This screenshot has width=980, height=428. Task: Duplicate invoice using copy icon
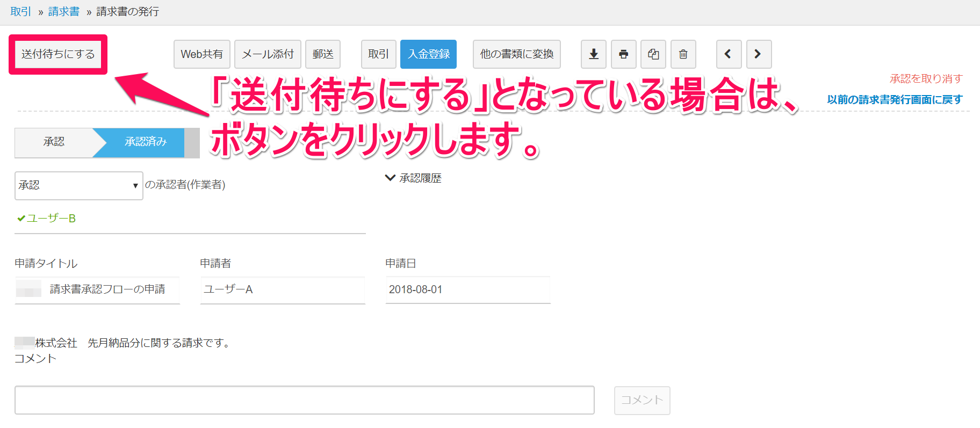(653, 54)
